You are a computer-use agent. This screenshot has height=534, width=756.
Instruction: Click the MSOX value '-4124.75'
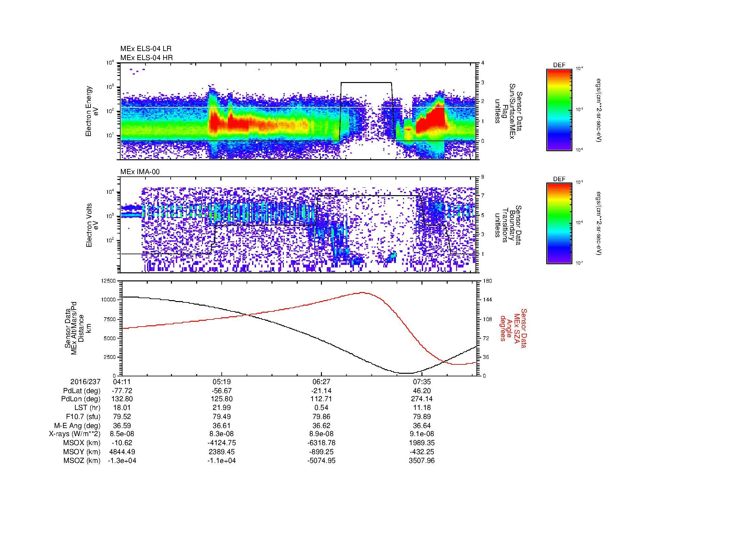point(221,443)
